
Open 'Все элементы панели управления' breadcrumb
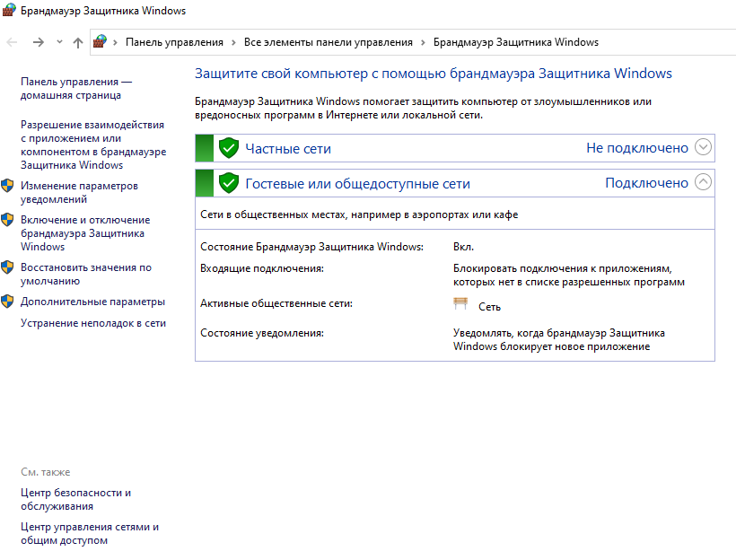(x=329, y=42)
